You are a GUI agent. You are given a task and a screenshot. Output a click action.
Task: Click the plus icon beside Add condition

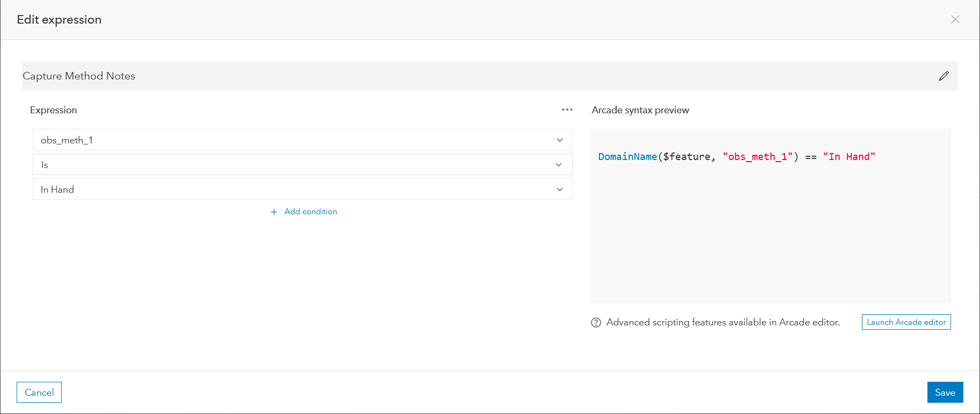(274, 212)
